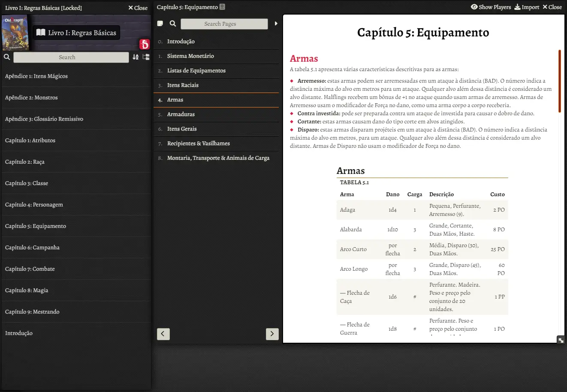Open Capítulo 7: Combate entry

76,269
